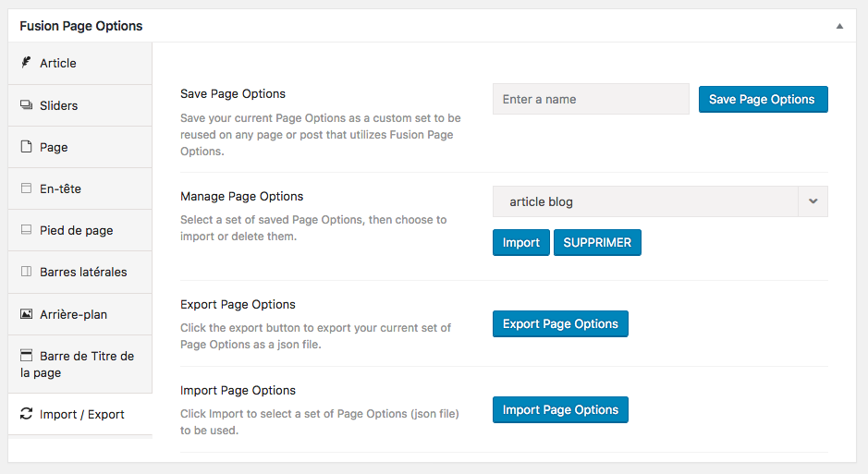Collapse the Fusion Page Options panel

tap(839, 26)
